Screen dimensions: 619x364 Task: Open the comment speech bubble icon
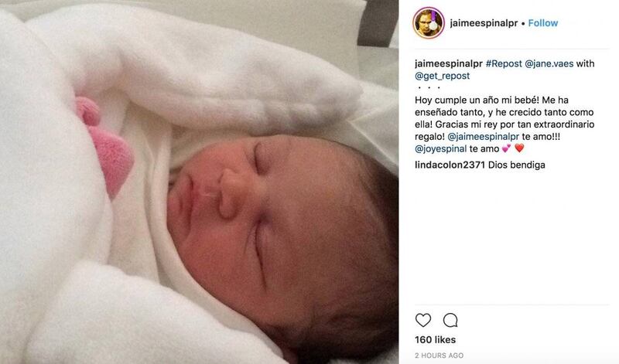(x=450, y=320)
